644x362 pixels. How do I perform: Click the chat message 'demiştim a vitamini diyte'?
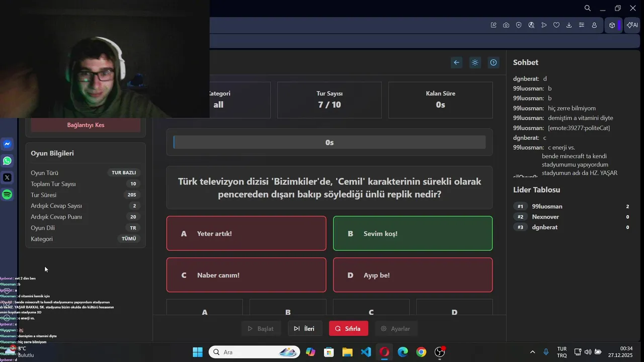(x=581, y=118)
